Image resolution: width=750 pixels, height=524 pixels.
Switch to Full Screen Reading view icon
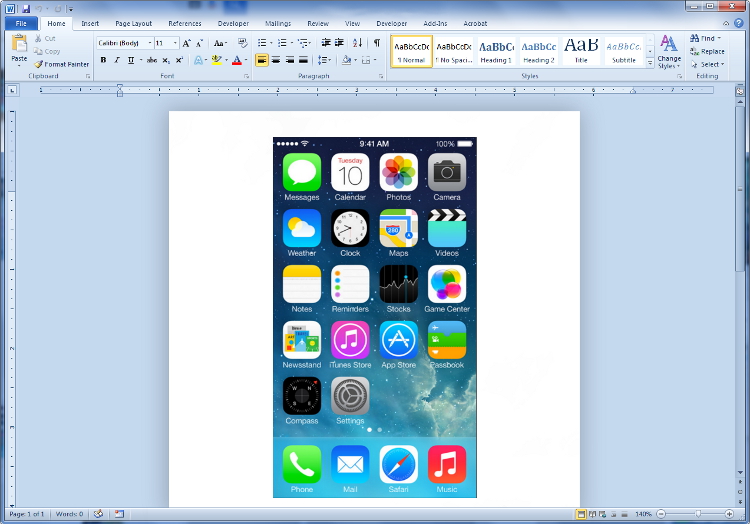592,514
